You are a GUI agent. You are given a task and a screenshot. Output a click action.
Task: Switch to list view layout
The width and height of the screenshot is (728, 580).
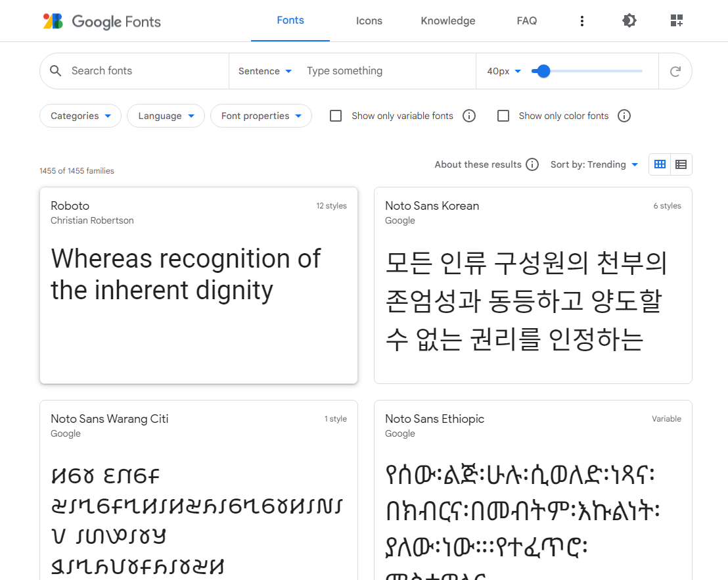(x=681, y=164)
